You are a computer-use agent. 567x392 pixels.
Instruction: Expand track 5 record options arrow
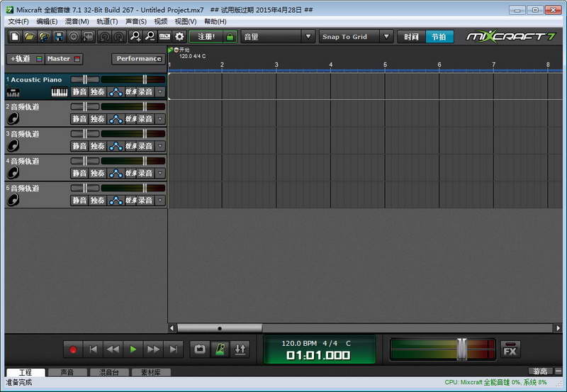click(160, 201)
